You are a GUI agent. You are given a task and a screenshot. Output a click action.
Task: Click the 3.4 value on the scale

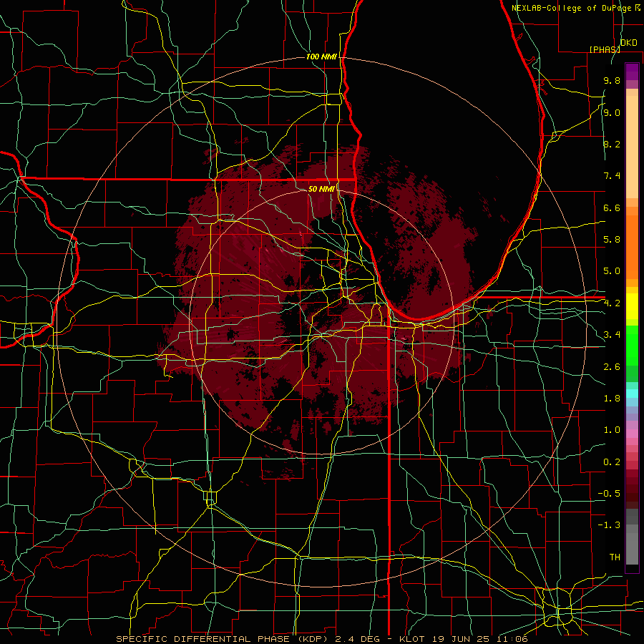[612, 335]
